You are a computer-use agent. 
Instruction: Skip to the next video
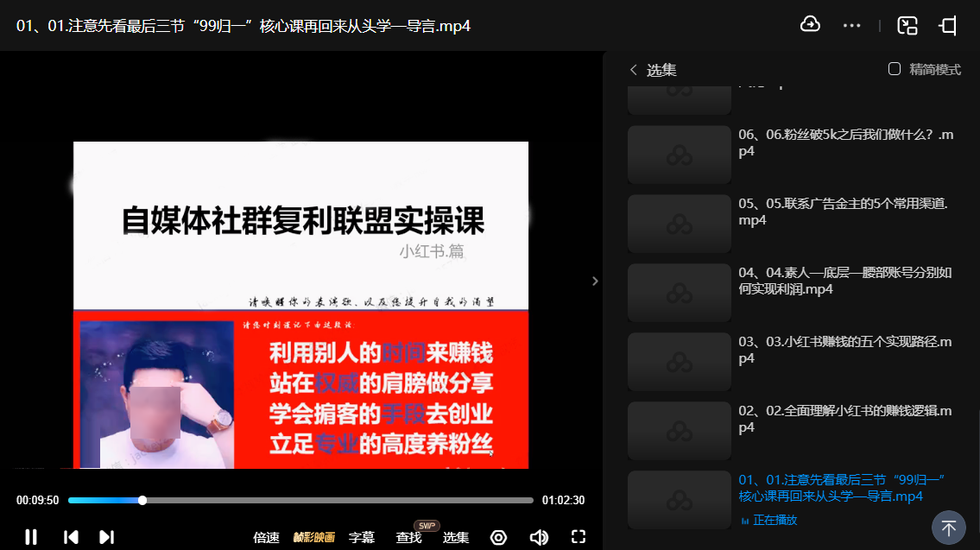pyautogui.click(x=106, y=537)
